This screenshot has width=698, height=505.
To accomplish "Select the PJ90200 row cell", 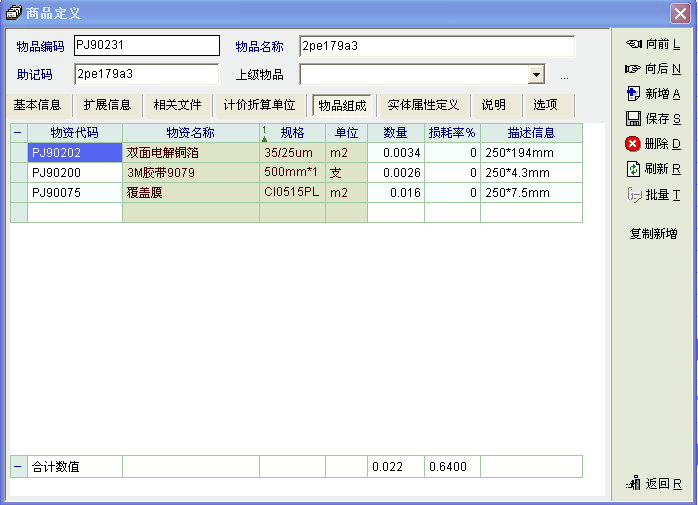I will 74,173.
